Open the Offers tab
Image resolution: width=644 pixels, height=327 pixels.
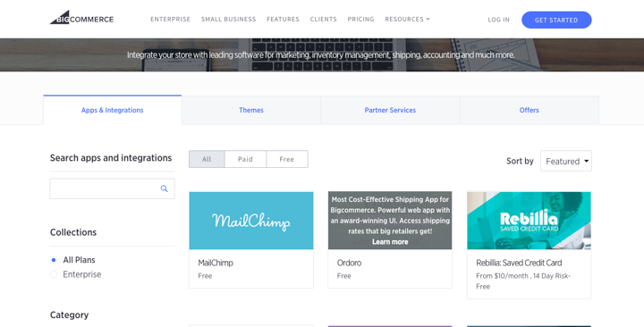tap(529, 110)
